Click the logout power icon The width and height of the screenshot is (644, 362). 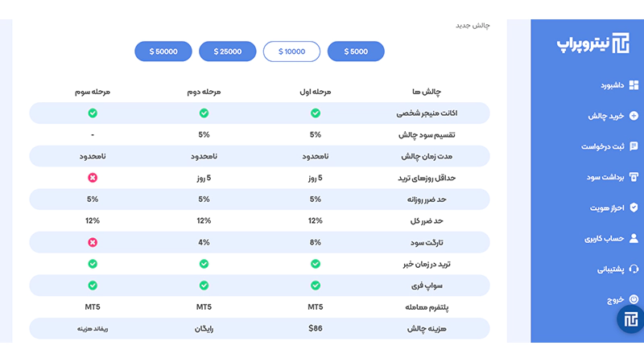pos(634,299)
